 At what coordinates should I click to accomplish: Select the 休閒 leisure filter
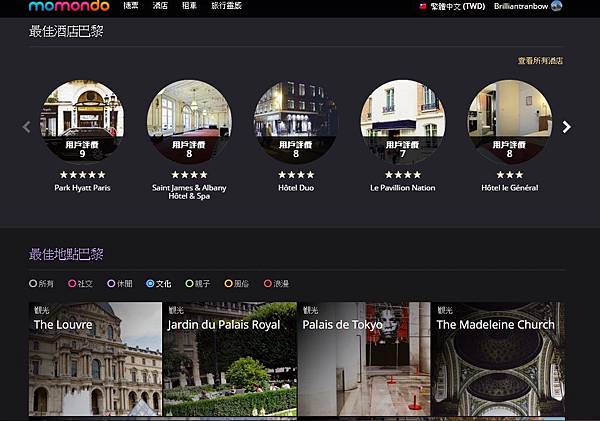120,284
